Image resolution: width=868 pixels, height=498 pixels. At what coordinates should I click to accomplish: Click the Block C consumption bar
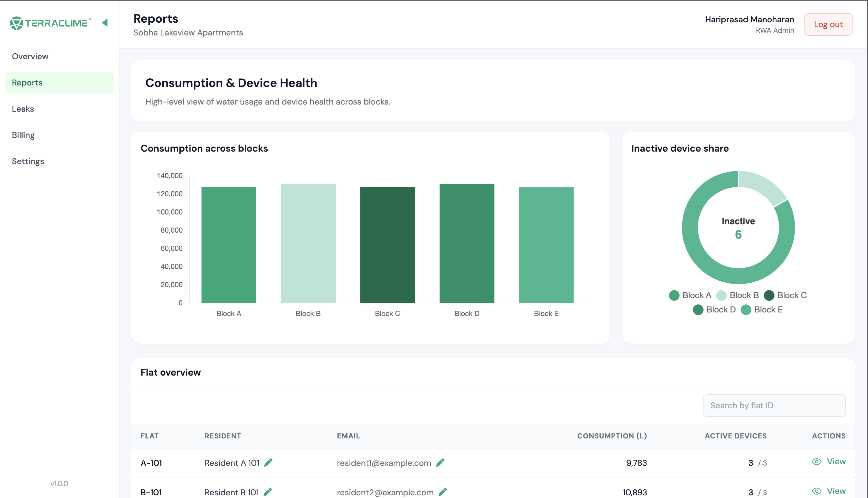pyautogui.click(x=387, y=245)
